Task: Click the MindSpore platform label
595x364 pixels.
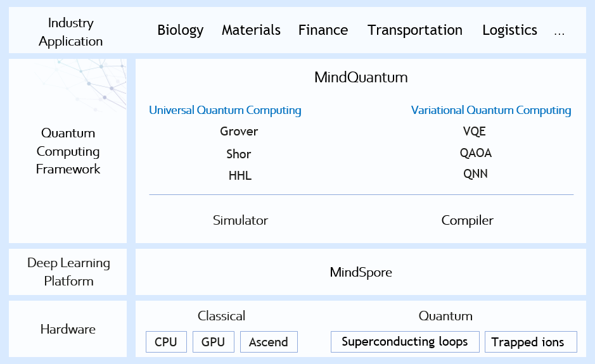Action: pyautogui.click(x=361, y=272)
